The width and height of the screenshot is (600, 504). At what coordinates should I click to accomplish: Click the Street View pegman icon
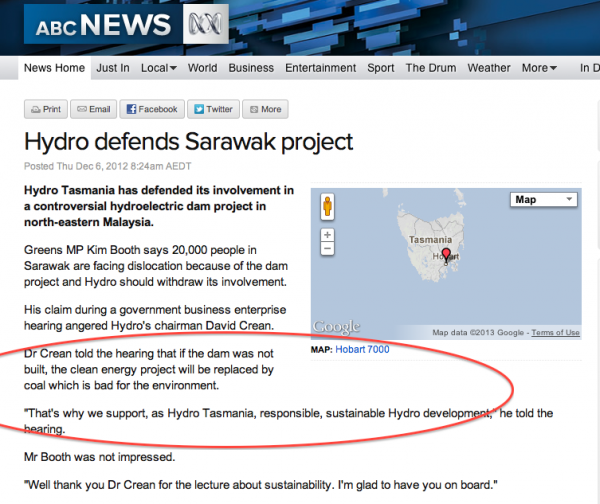click(327, 207)
